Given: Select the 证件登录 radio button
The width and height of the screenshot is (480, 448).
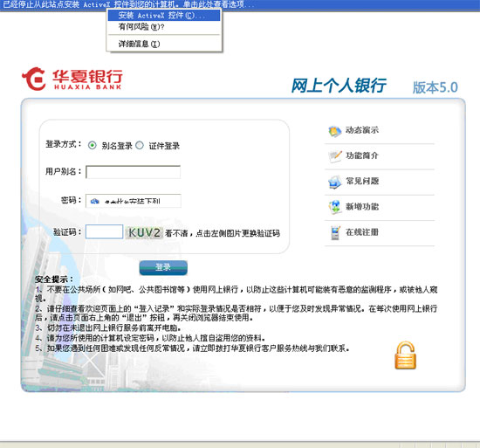Looking at the screenshot, I should [x=140, y=145].
